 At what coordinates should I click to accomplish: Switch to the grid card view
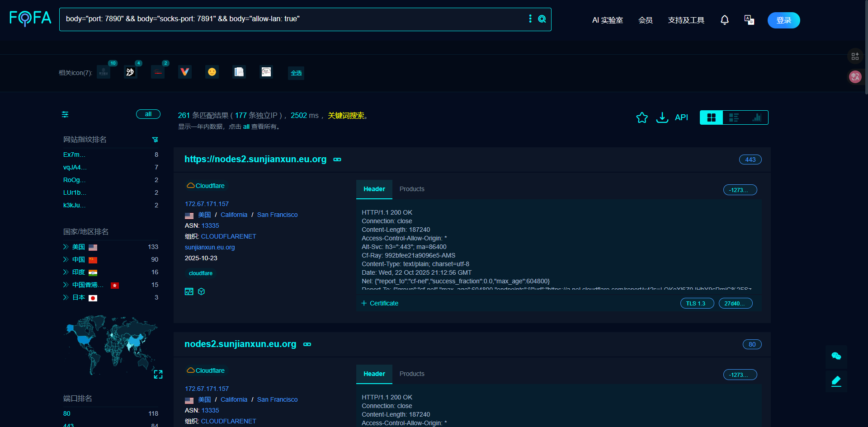(711, 117)
